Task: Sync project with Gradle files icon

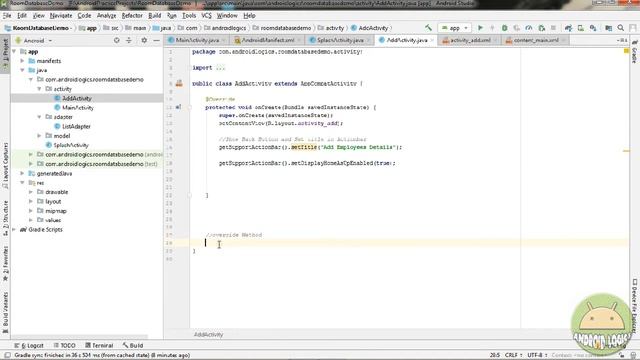Action: [x=568, y=28]
